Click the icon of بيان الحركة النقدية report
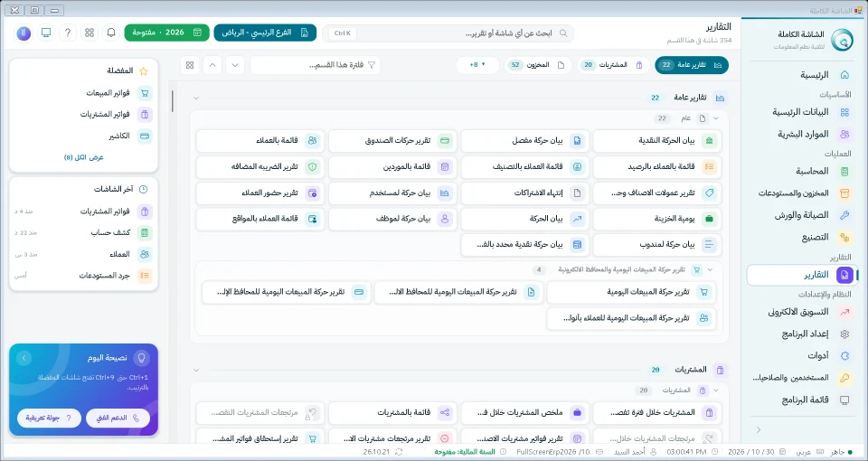This screenshot has height=461, width=868. 709,141
